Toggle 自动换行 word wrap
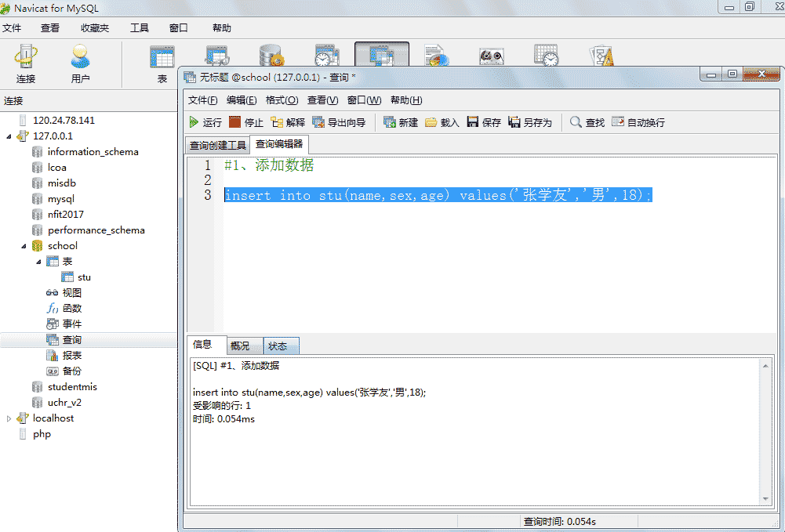Screen dimensions: 785x532 pos(638,122)
